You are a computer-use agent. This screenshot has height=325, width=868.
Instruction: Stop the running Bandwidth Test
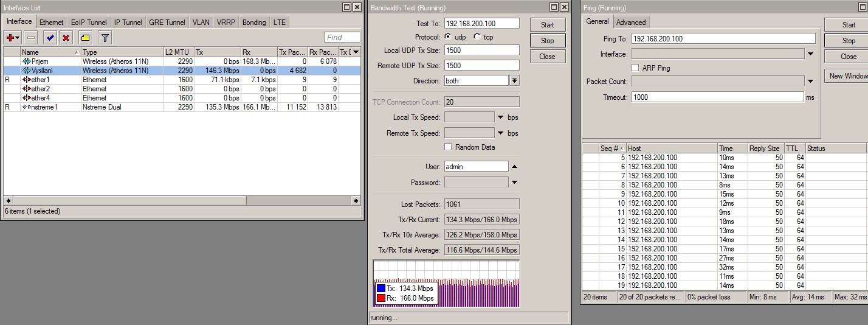547,41
